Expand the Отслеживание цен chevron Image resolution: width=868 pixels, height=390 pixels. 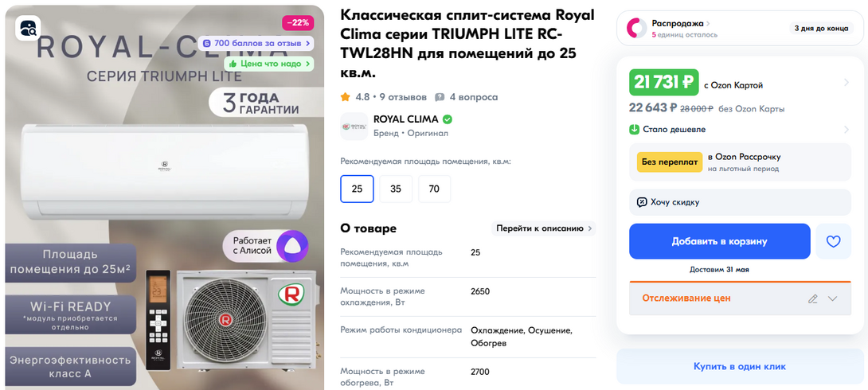833,298
